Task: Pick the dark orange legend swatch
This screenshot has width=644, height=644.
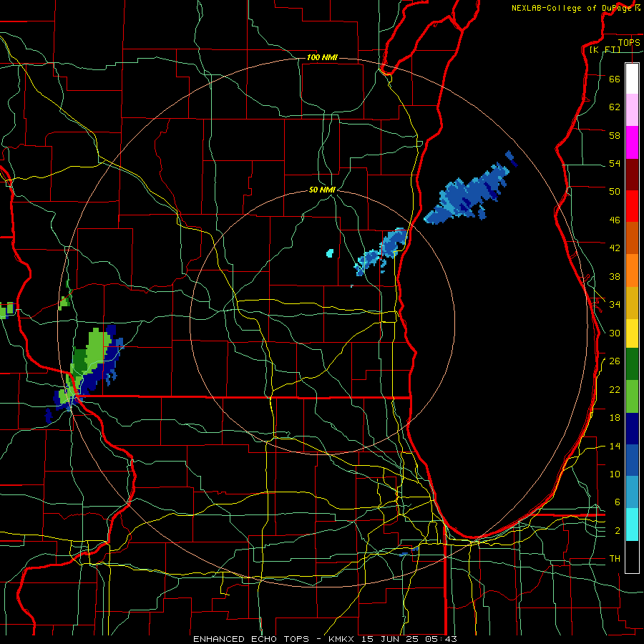Action: tap(632, 238)
